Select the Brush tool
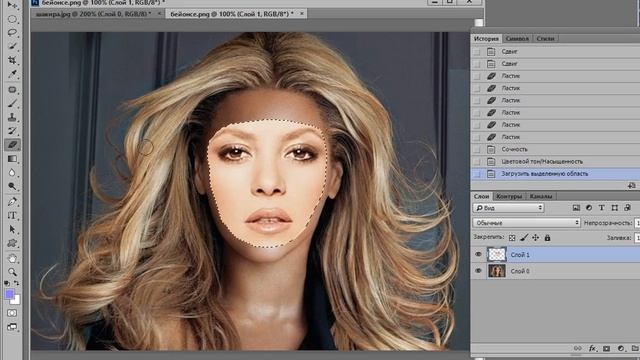The image size is (640, 360). click(12, 103)
